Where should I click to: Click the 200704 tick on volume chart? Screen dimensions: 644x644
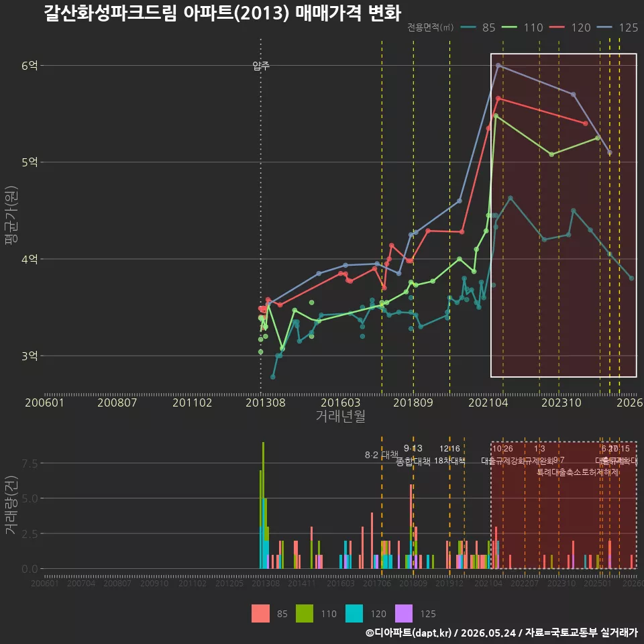point(81,583)
